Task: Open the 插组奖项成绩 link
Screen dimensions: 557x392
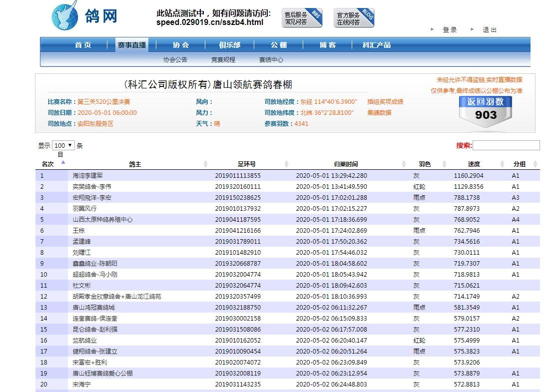Action: [385, 102]
